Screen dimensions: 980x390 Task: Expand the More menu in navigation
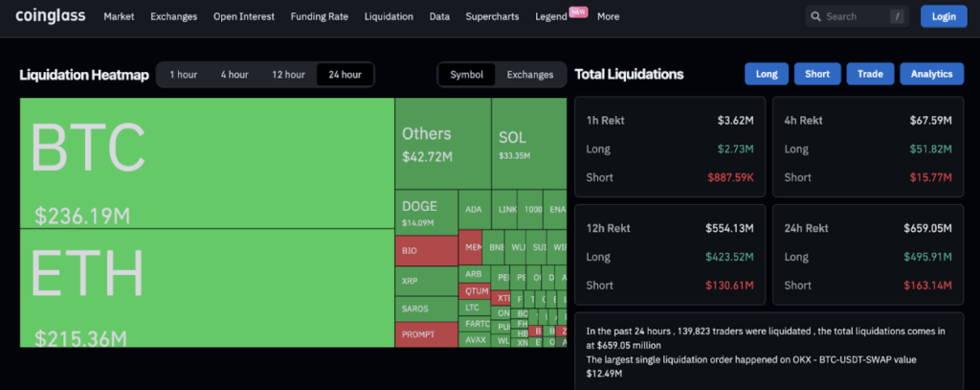point(608,17)
